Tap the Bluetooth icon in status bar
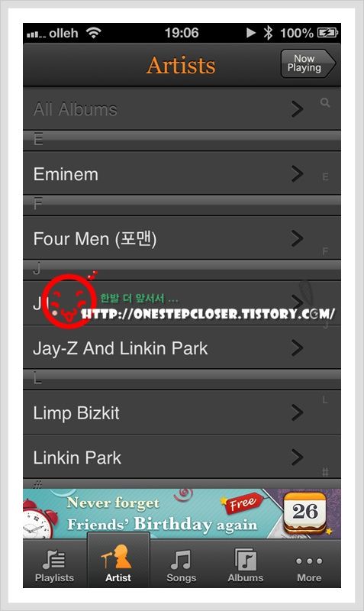Screen dimensions: 364x611 click(269, 33)
